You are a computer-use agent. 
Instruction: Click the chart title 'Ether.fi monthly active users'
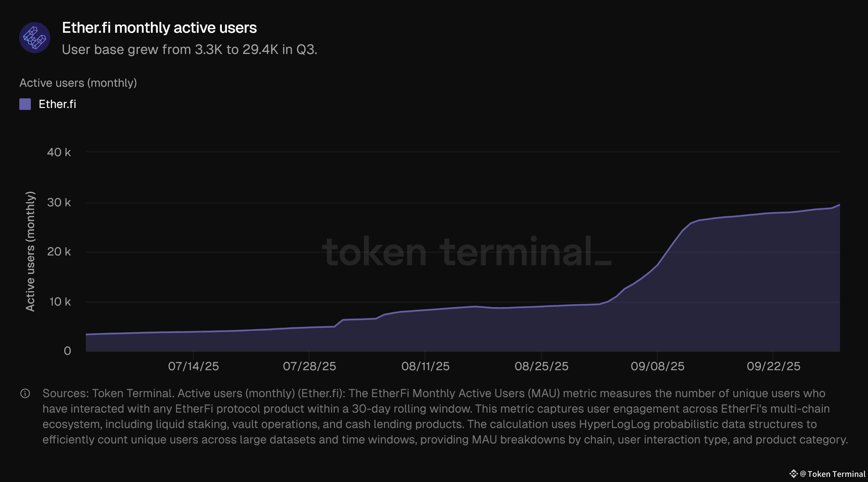(x=159, y=28)
